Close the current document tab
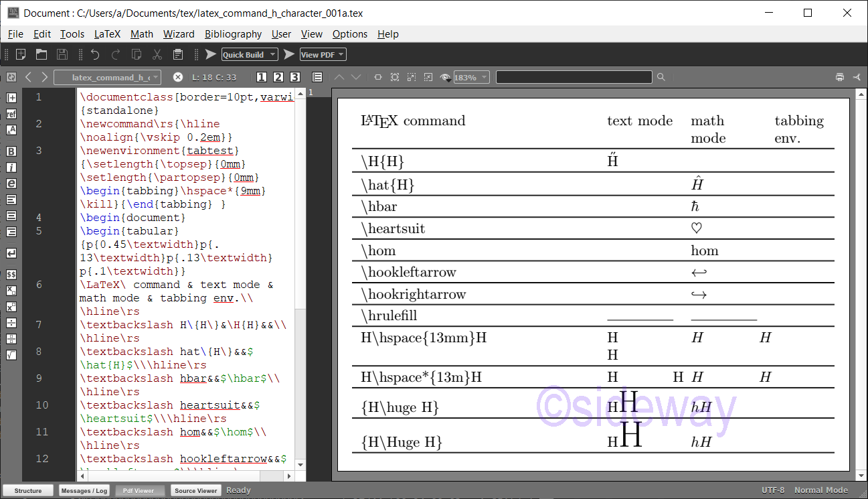Screen dimensions: 868x499 (177, 78)
